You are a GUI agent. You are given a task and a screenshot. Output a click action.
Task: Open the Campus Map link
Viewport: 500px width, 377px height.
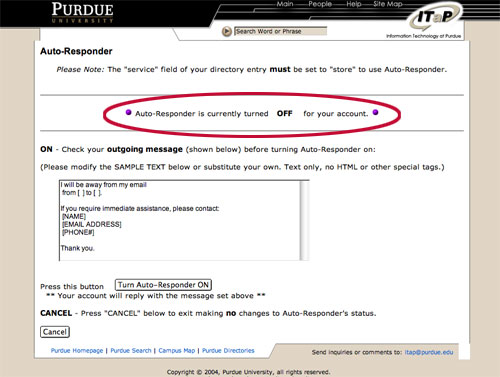tap(177, 351)
